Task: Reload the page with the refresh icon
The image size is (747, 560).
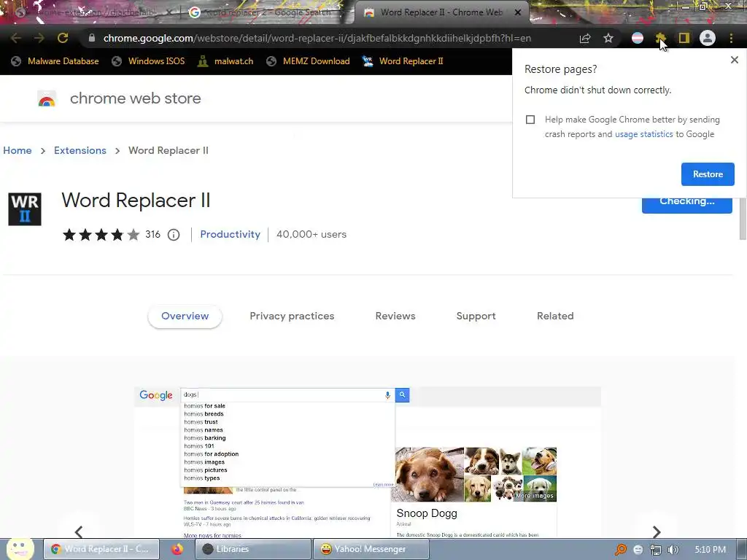Action: [x=63, y=38]
